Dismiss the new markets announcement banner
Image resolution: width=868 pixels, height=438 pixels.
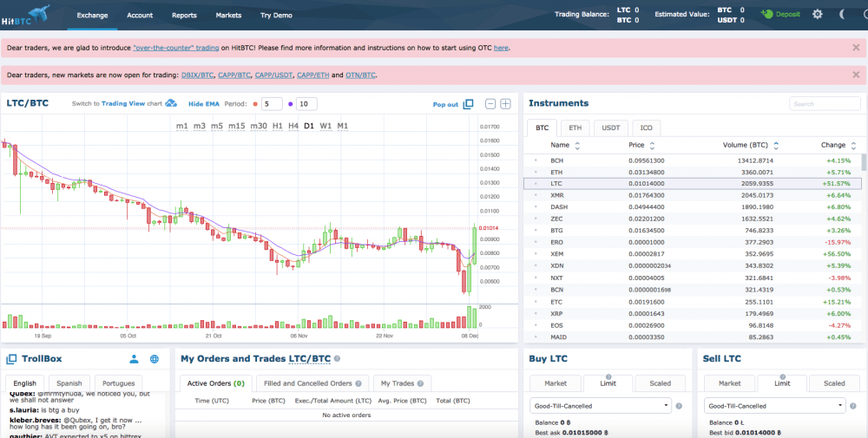point(856,75)
